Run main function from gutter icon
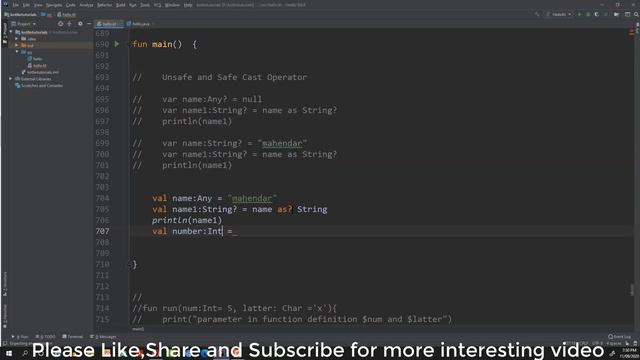Viewport: 640px width, 360px height. tap(117, 44)
